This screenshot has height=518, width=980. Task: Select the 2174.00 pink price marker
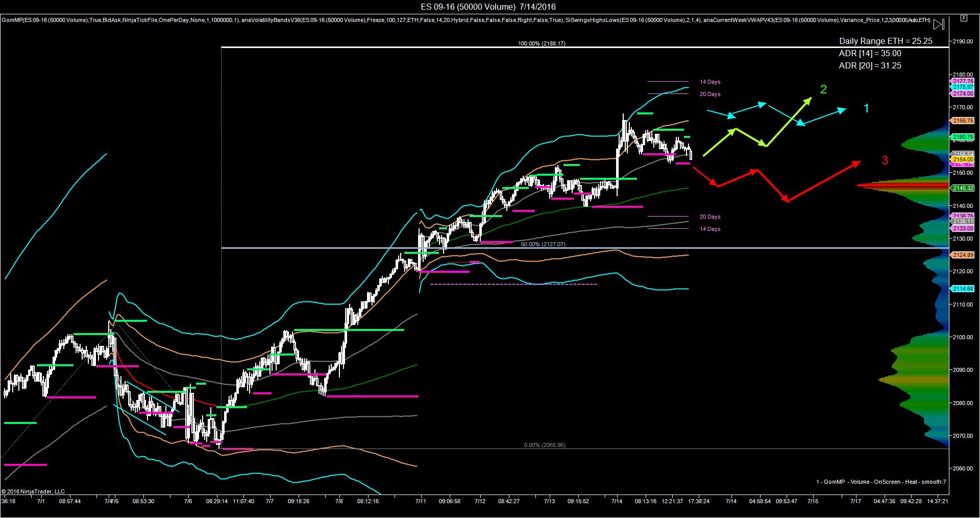pos(963,93)
